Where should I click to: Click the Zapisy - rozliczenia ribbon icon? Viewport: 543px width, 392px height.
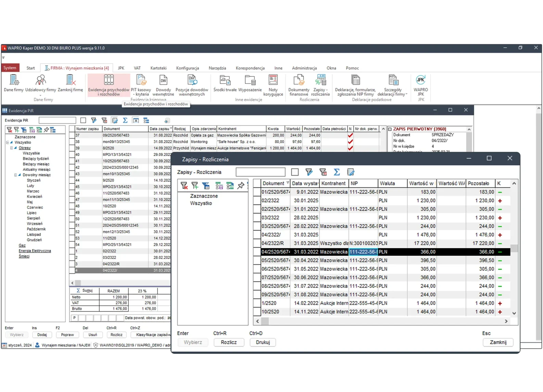tap(320, 85)
